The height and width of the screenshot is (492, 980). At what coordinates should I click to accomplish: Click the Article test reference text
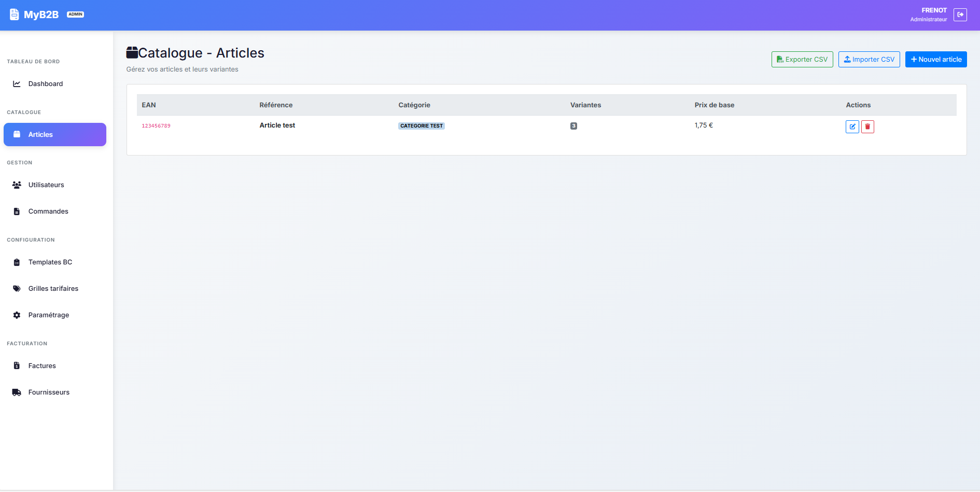pos(277,125)
